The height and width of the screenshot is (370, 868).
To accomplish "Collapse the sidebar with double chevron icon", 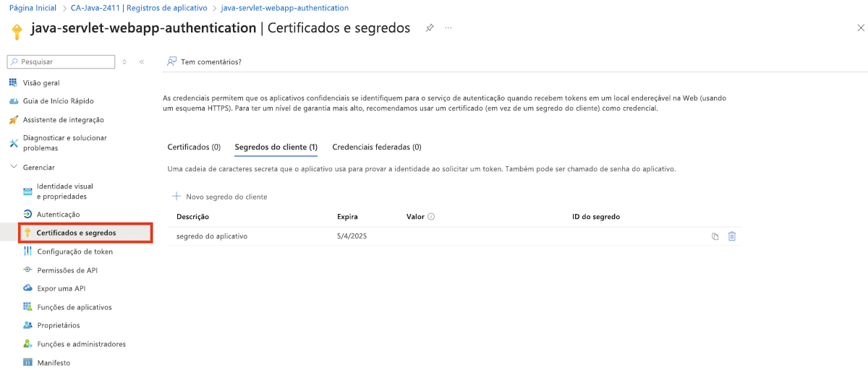I will pos(142,61).
